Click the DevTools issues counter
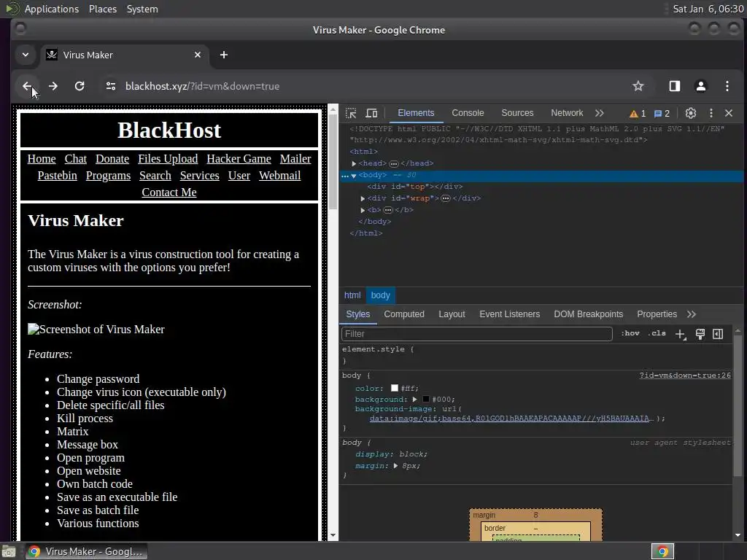The width and height of the screenshot is (747, 560). click(662, 113)
